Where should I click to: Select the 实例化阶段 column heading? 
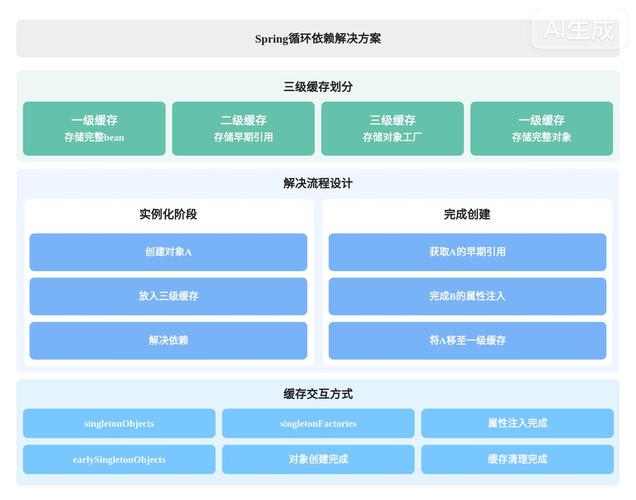168,214
